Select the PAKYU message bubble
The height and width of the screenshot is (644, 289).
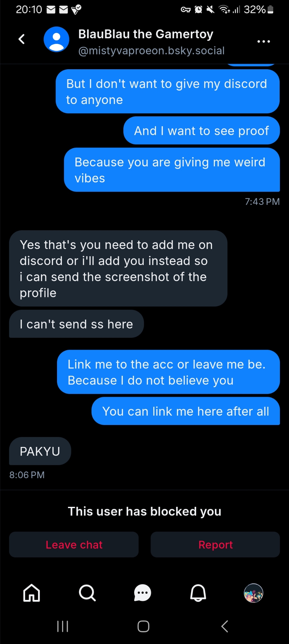pos(40,451)
